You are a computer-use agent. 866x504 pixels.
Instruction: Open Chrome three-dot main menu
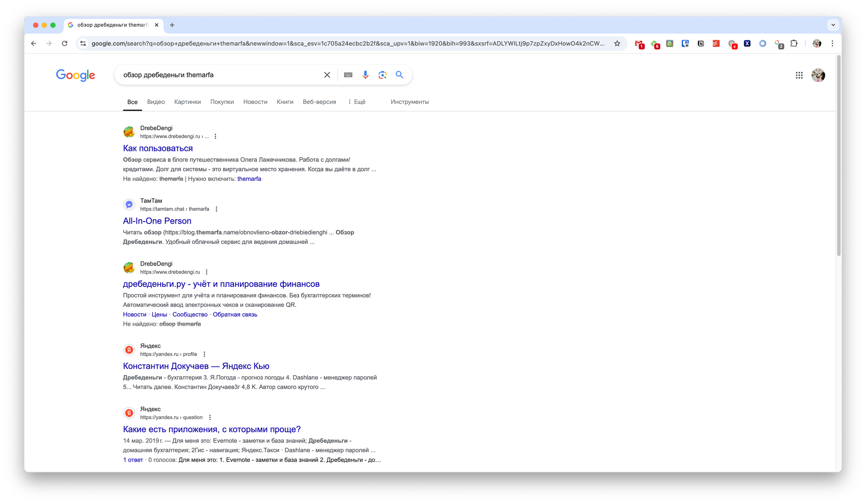tap(832, 43)
